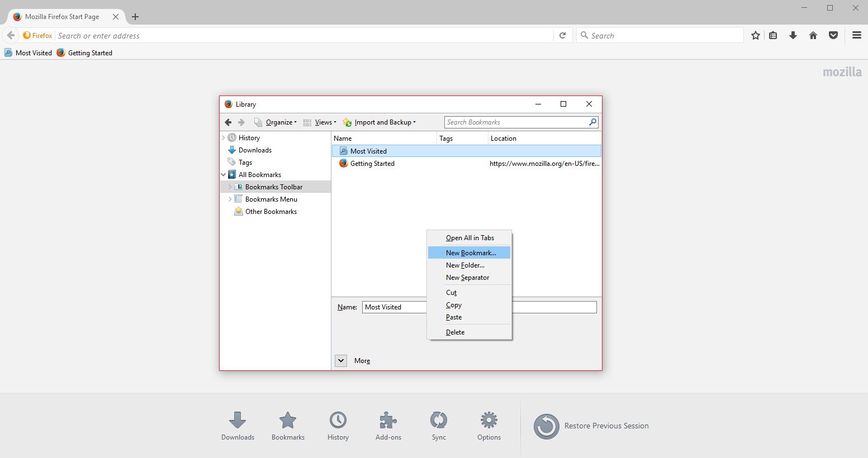This screenshot has width=868, height=458.
Task: Click the Sync icon on start page
Action: click(x=438, y=421)
